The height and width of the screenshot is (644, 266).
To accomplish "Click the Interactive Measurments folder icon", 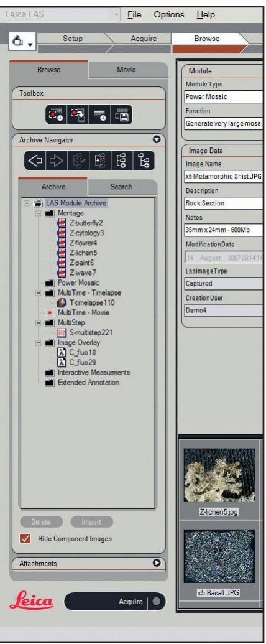I will tap(50, 373).
